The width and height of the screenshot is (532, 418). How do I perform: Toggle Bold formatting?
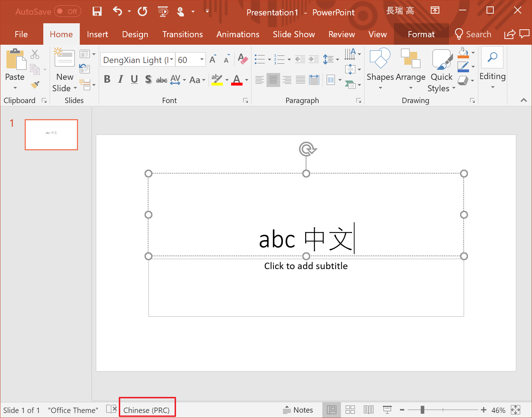(x=107, y=79)
